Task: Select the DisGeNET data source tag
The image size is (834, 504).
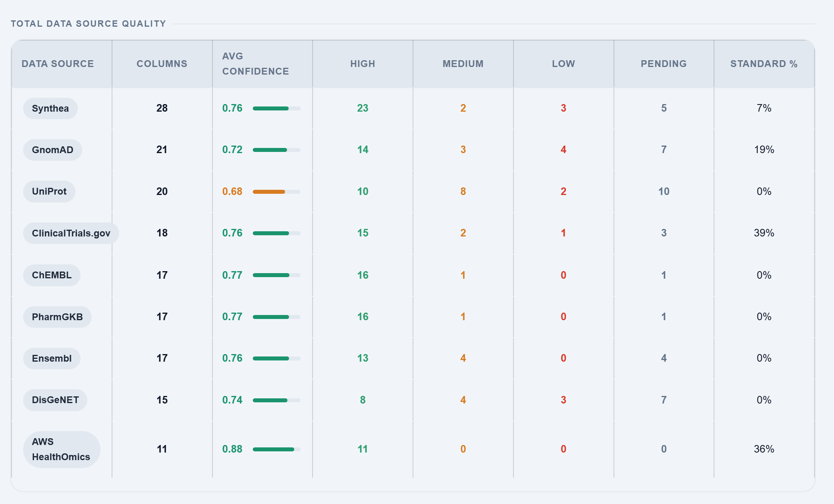Action: (55, 400)
